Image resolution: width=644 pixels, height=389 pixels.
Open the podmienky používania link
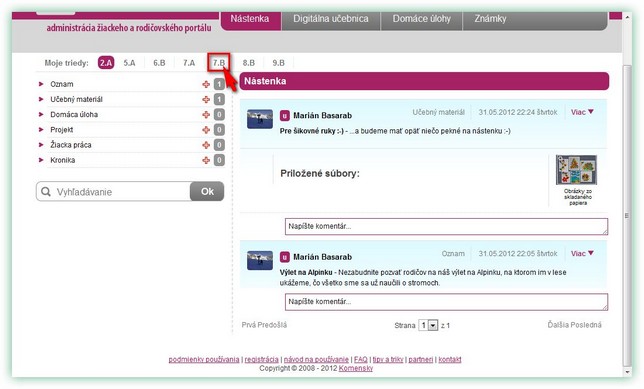(x=204, y=359)
